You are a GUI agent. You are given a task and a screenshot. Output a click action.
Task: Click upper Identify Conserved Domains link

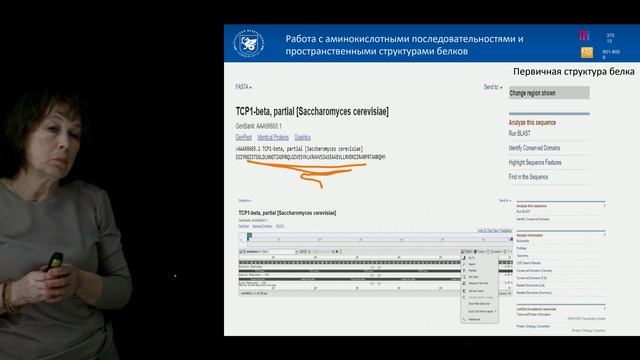pos(534,148)
